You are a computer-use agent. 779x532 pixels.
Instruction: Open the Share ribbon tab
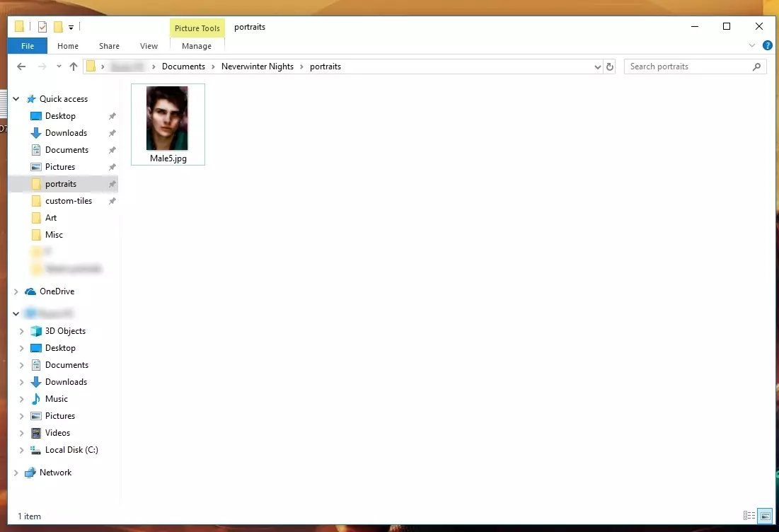coord(109,46)
